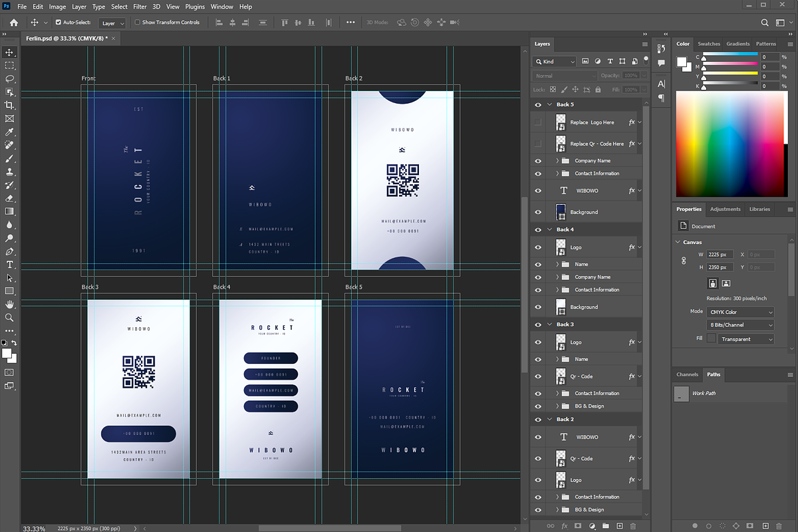Select the Blur tool
The height and width of the screenshot is (532, 798).
point(9,225)
